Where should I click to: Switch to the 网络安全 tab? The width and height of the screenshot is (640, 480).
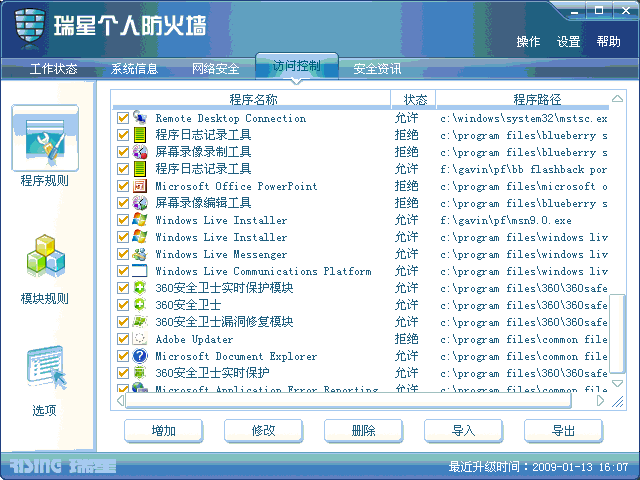[x=216, y=69]
